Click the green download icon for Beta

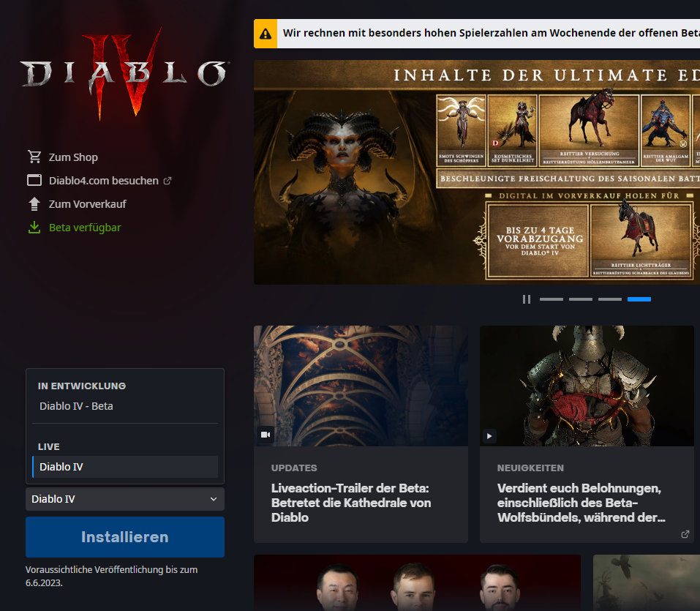point(34,228)
